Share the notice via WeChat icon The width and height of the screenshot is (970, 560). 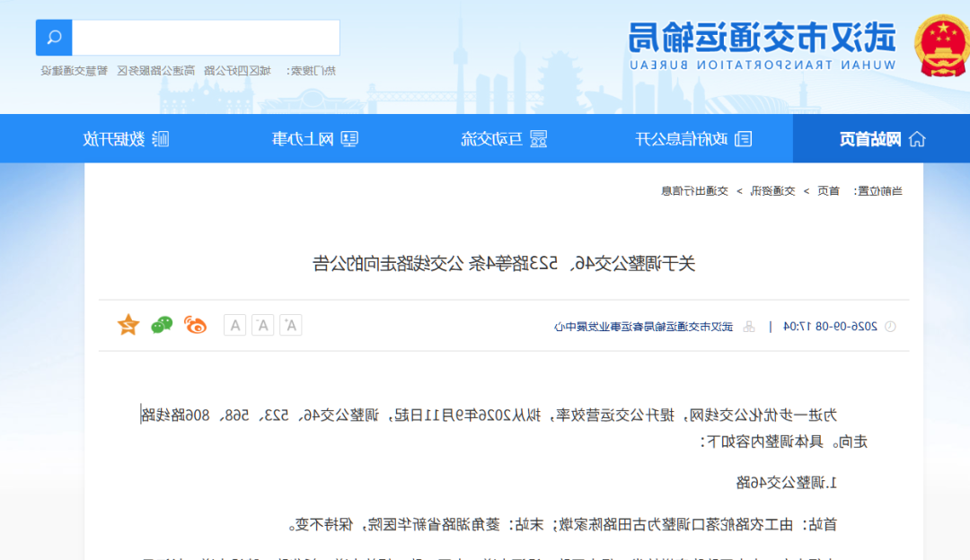pos(162,325)
